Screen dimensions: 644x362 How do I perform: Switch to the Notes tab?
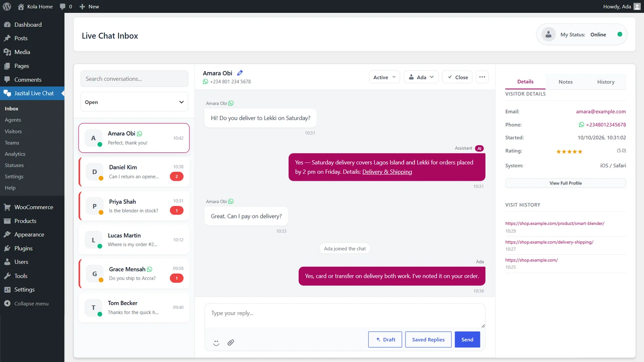566,82
